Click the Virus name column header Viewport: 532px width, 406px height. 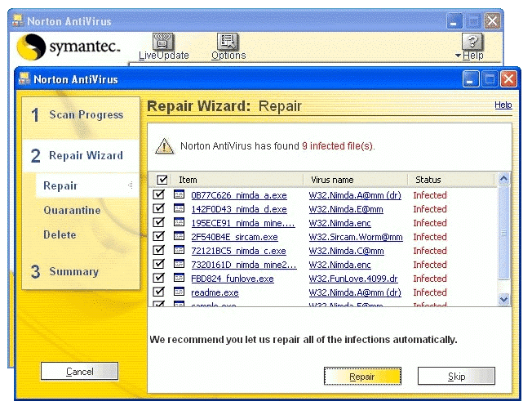(x=331, y=180)
